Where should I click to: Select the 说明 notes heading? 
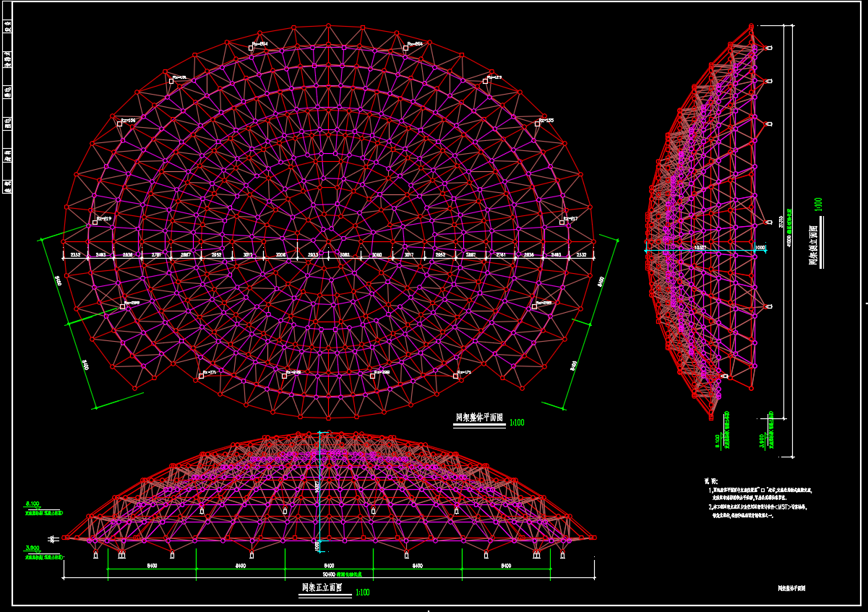[x=712, y=480]
